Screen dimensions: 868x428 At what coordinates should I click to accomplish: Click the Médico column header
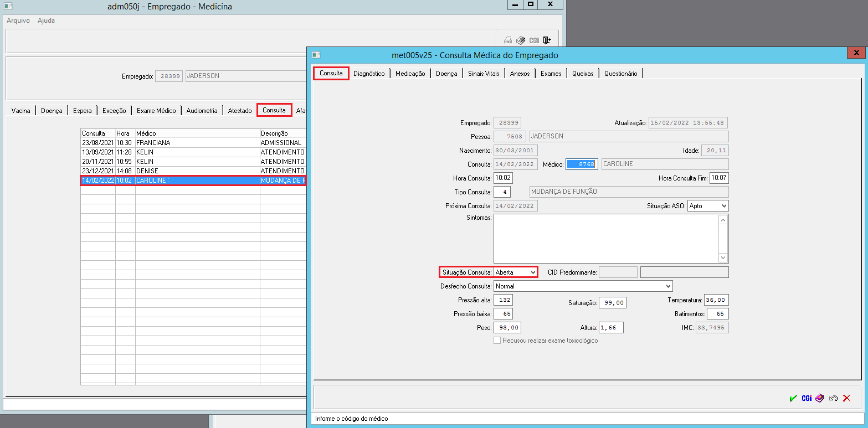[197, 133]
